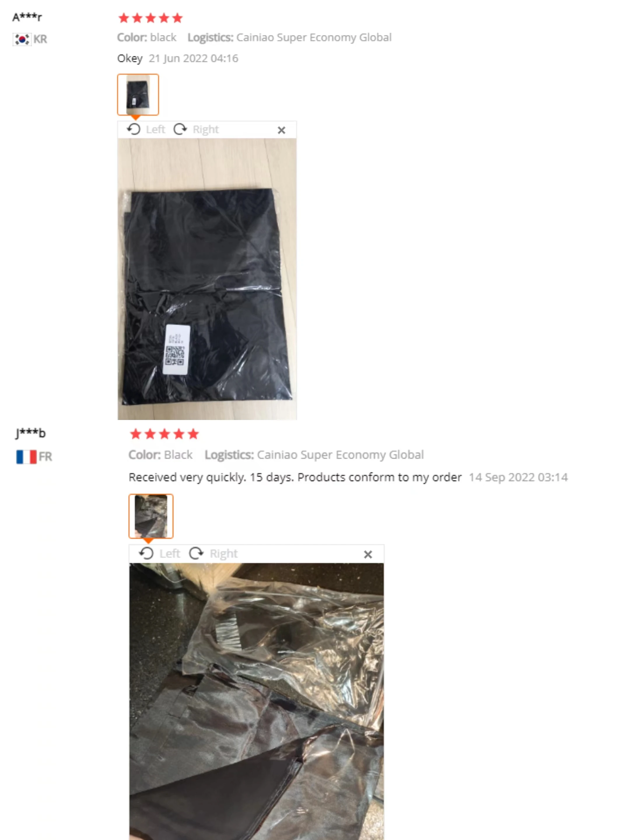Click the 'Left' label in the first review

pos(155,129)
